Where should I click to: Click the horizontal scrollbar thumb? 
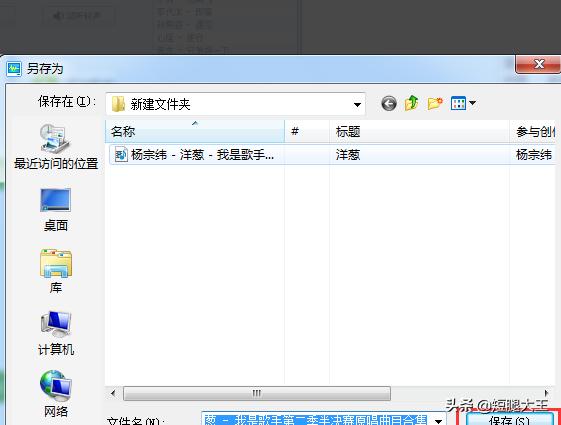pos(257,394)
